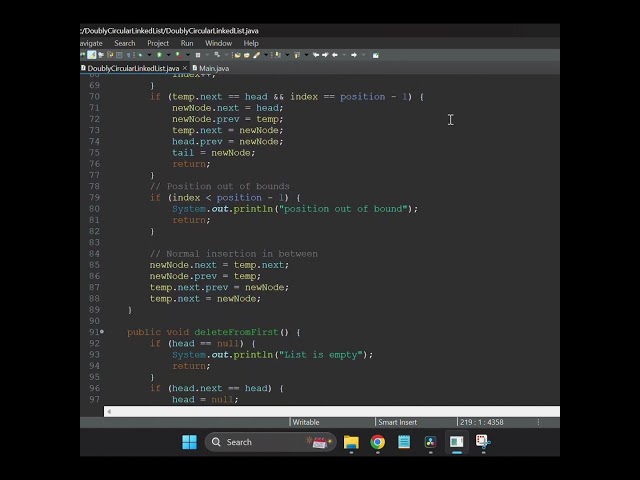Open the Navigate menu

91,43
